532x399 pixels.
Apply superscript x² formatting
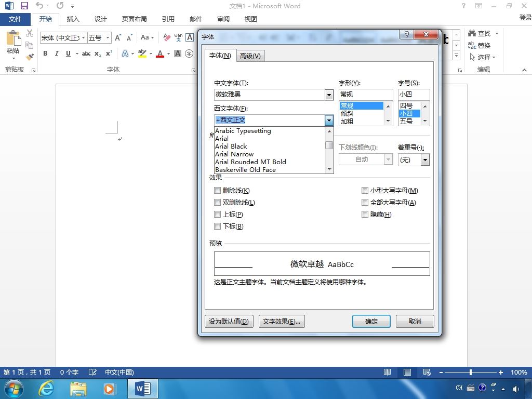click(x=109, y=54)
